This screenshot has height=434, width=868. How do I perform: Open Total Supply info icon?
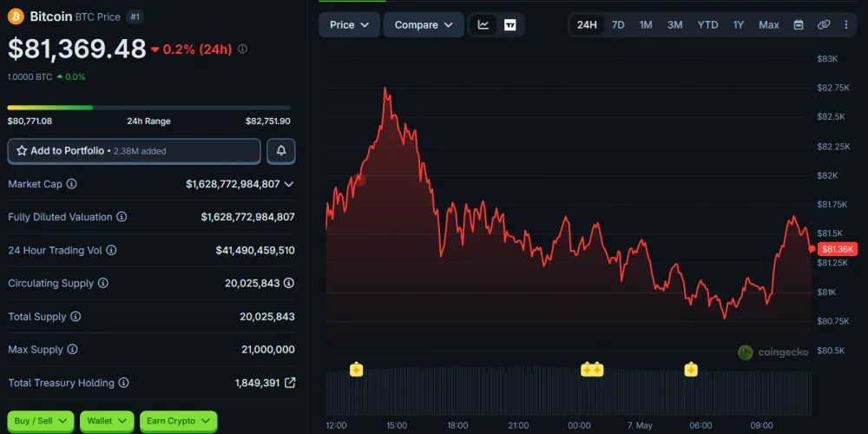(x=76, y=317)
